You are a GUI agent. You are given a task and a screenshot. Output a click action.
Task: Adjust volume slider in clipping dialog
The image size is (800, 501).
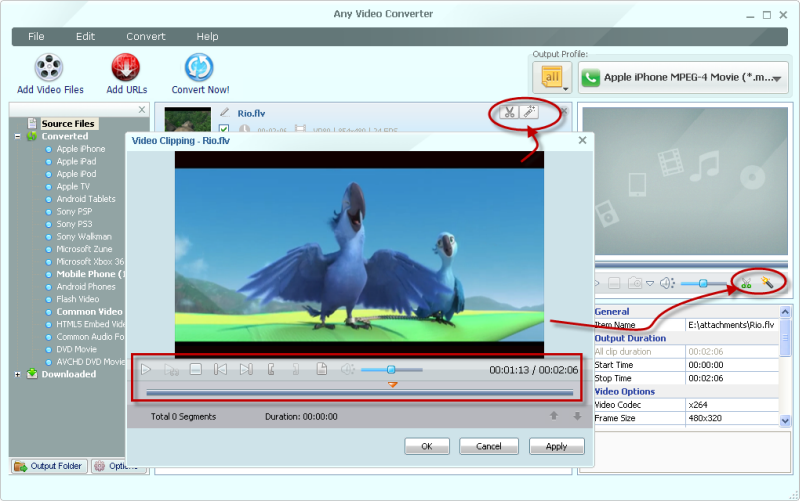click(391, 369)
